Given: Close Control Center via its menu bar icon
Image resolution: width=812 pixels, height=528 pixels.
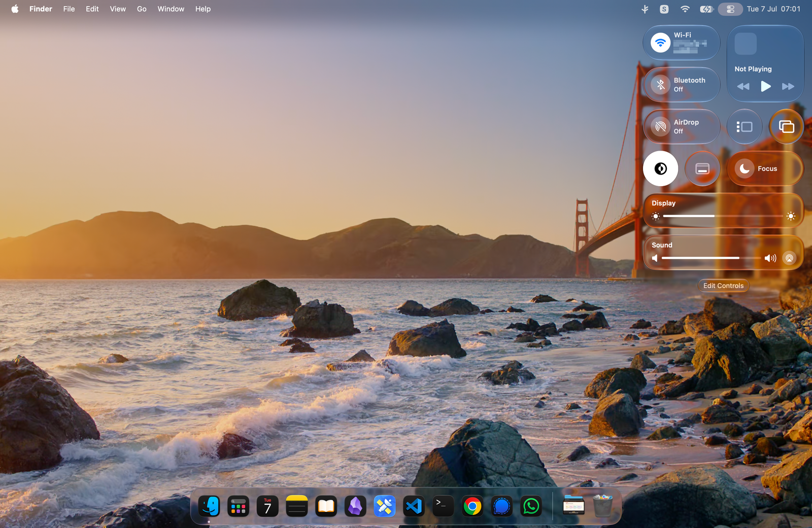Looking at the screenshot, I should 730,9.
